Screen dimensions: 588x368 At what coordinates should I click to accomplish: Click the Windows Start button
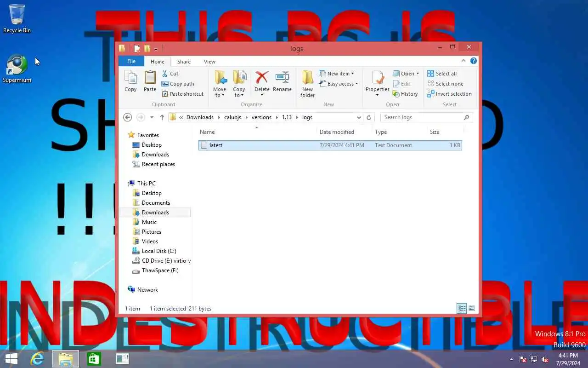[x=11, y=359]
